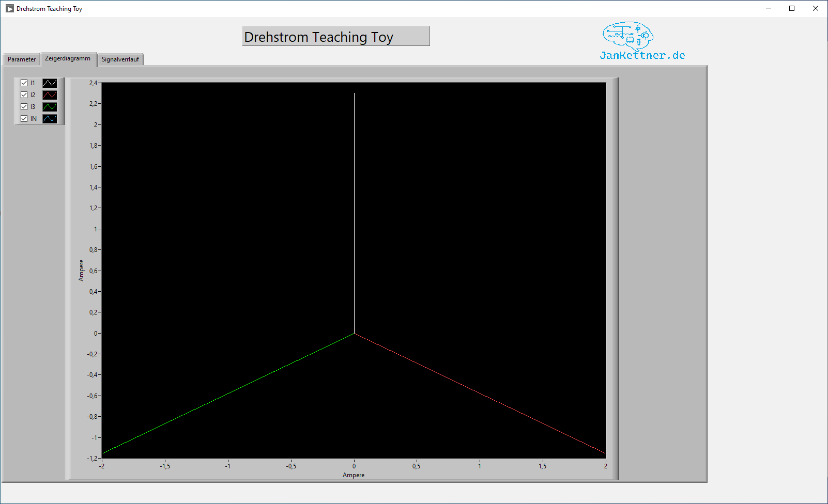Open the green I3 plot style swatch
The height and width of the screenshot is (504, 828).
[50, 106]
